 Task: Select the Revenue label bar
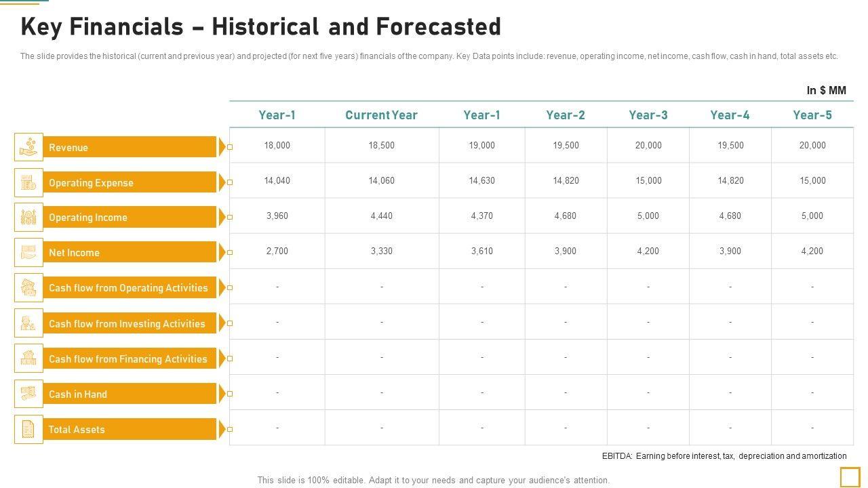point(130,147)
